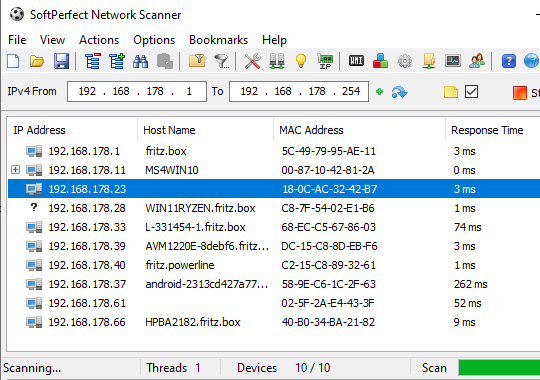Viewport: 540px width, 380px height.
Task: Click the yellow computer user toolbar icon
Action: pyautogui.click(x=429, y=61)
